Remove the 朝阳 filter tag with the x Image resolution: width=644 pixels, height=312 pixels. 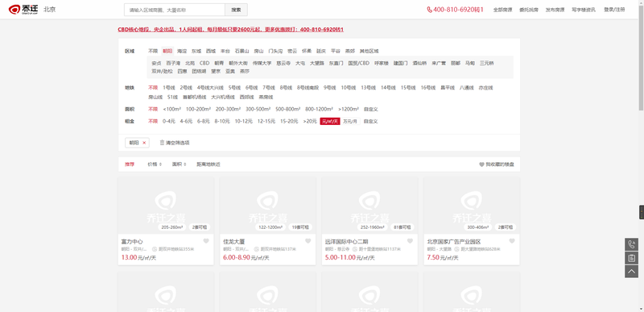(x=144, y=143)
